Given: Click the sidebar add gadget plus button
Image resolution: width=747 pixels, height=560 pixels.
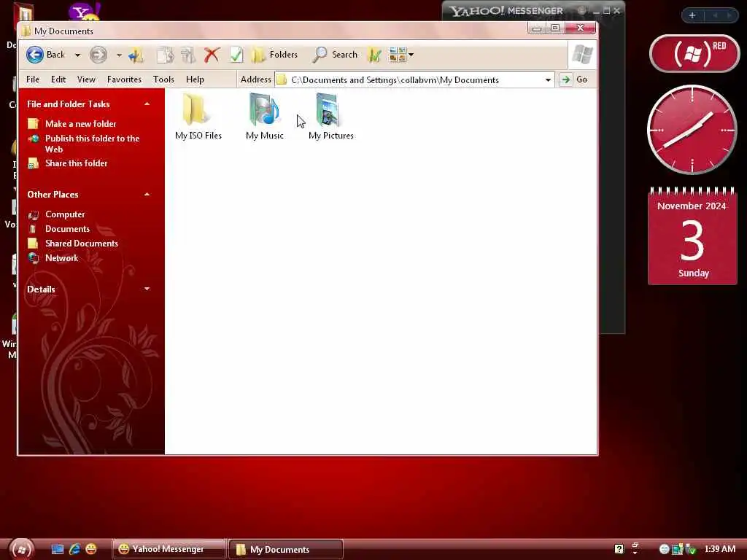Looking at the screenshot, I should [692, 16].
